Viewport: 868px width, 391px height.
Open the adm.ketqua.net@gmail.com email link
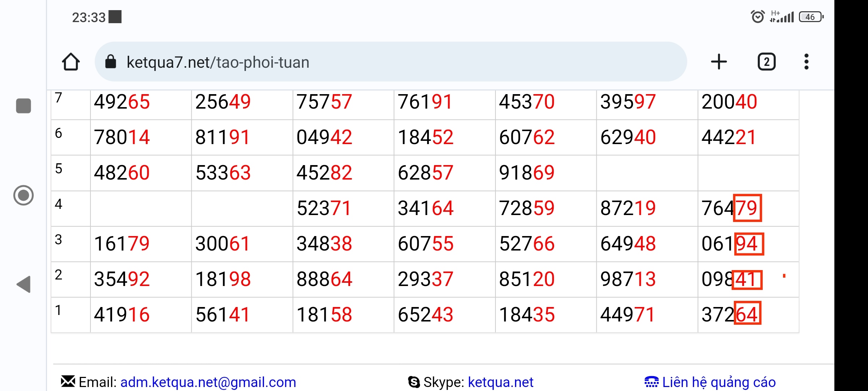[208, 382]
